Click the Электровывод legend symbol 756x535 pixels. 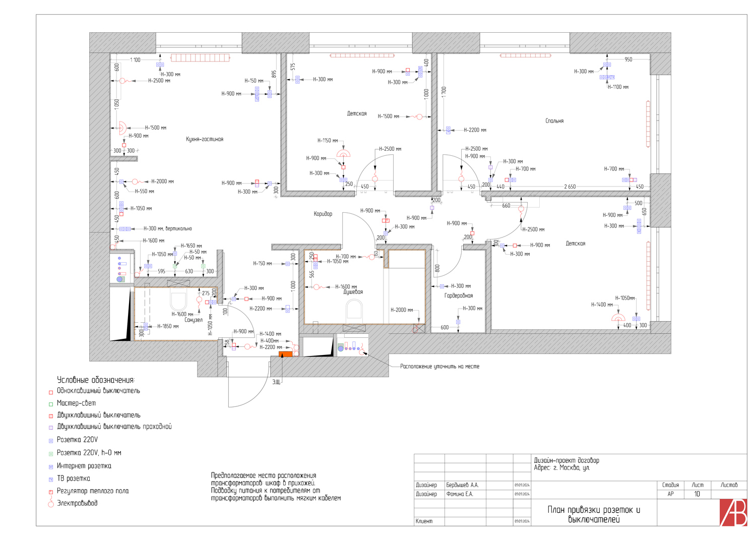(x=50, y=502)
